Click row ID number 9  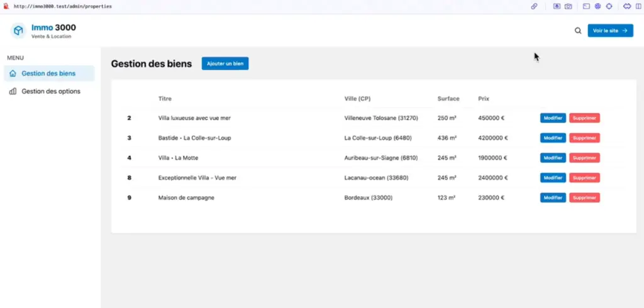[x=130, y=197]
